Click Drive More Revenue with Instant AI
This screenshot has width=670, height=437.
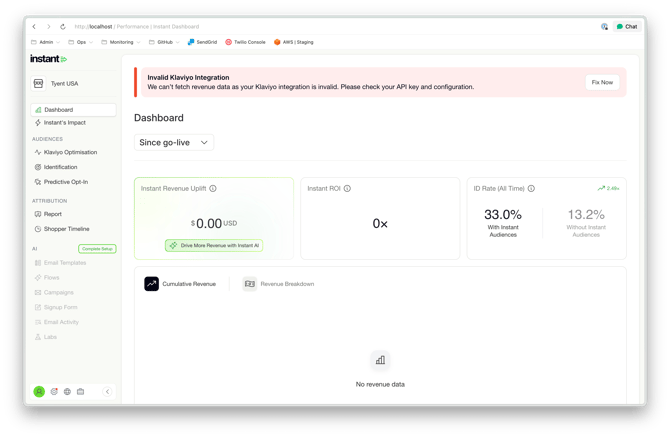pos(214,245)
